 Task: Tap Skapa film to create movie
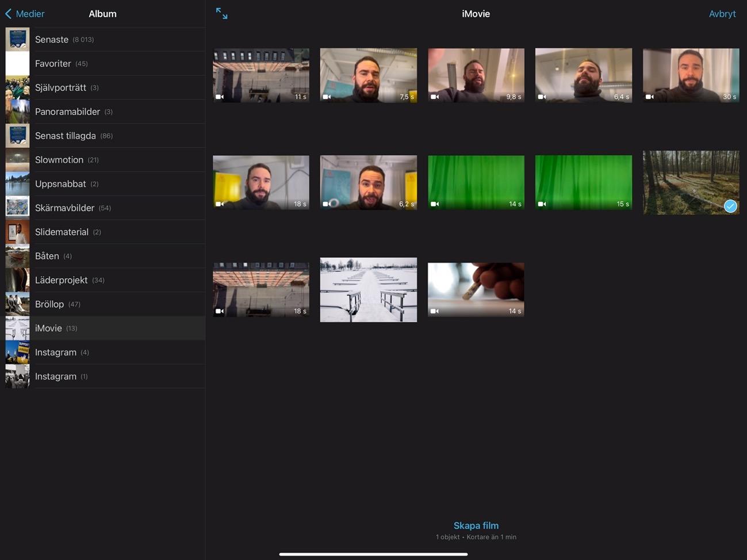(476, 526)
